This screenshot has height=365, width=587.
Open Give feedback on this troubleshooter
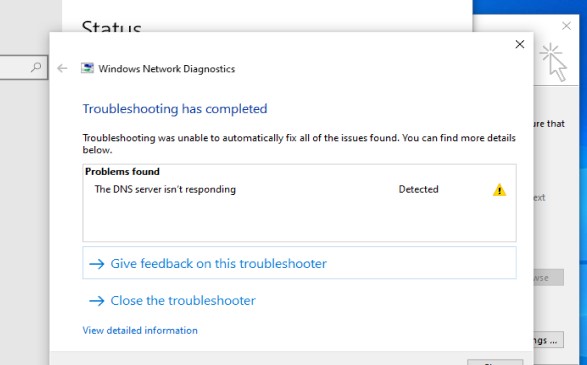[x=299, y=263]
